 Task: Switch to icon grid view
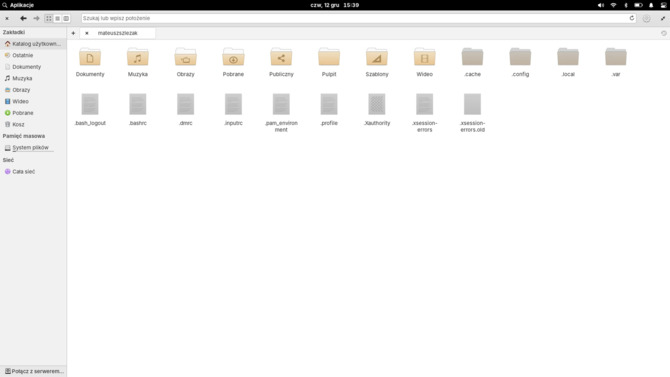tap(49, 18)
